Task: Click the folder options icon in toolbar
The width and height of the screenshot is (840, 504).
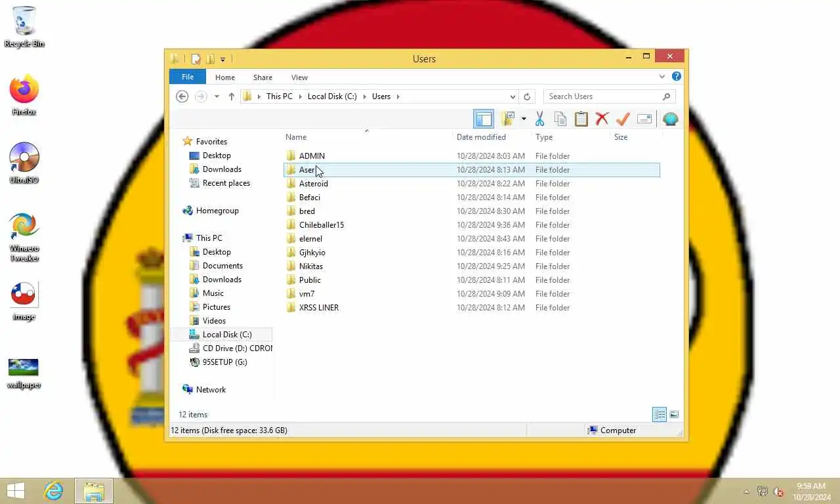Action: (508, 119)
